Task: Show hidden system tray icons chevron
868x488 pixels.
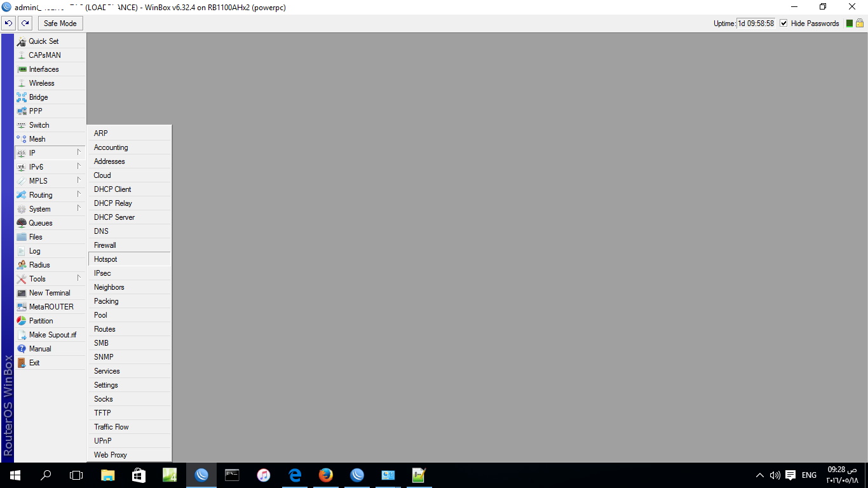Action: pyautogui.click(x=760, y=475)
